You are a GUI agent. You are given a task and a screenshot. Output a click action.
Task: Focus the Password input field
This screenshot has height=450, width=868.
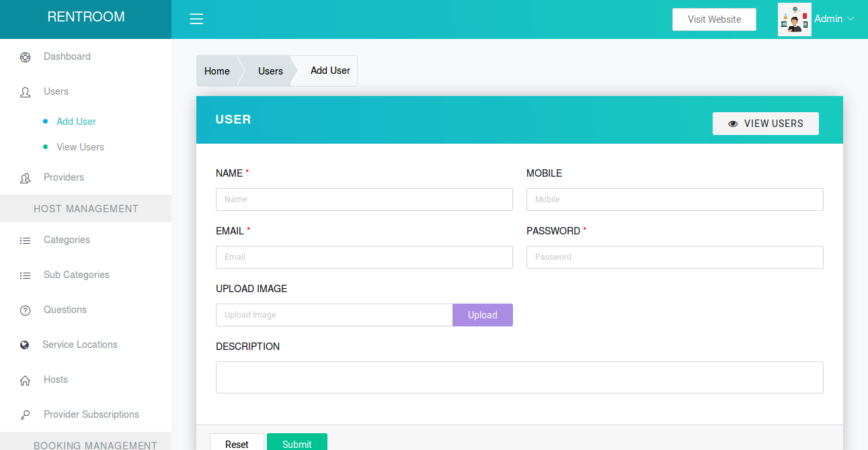pos(675,257)
